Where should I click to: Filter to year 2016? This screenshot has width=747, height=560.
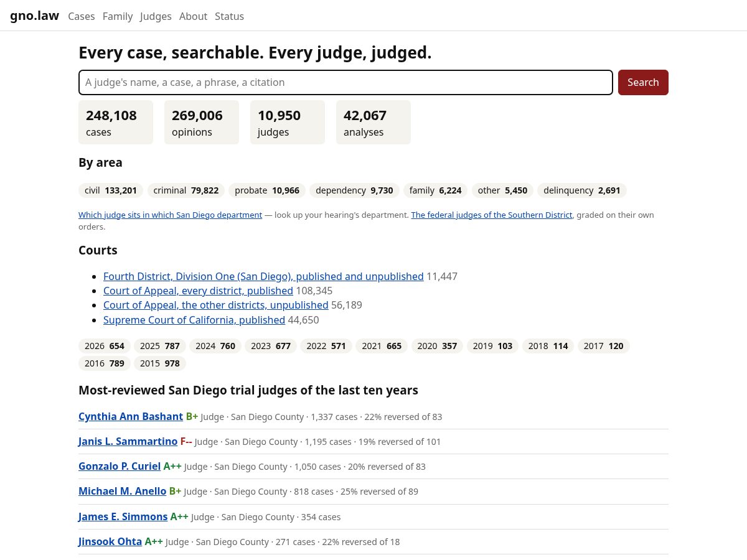point(105,363)
